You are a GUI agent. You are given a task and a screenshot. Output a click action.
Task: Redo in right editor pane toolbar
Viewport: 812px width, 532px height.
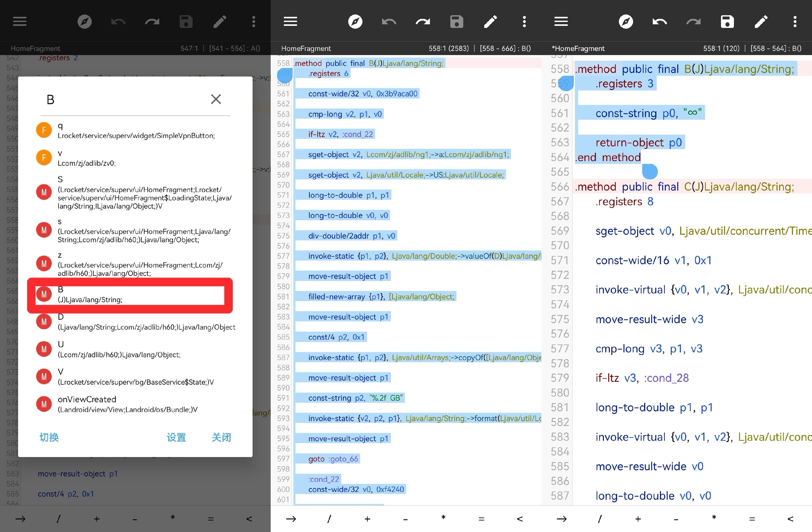[x=693, y=21]
